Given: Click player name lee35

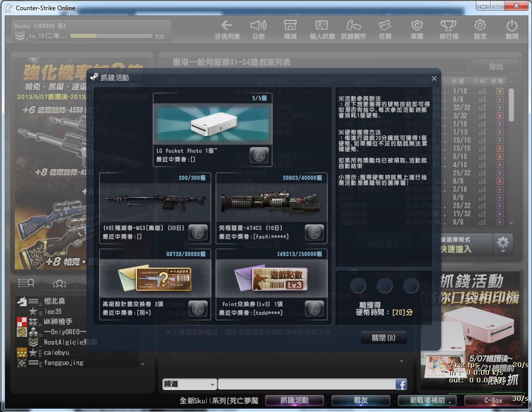Looking at the screenshot, I should point(53,311).
